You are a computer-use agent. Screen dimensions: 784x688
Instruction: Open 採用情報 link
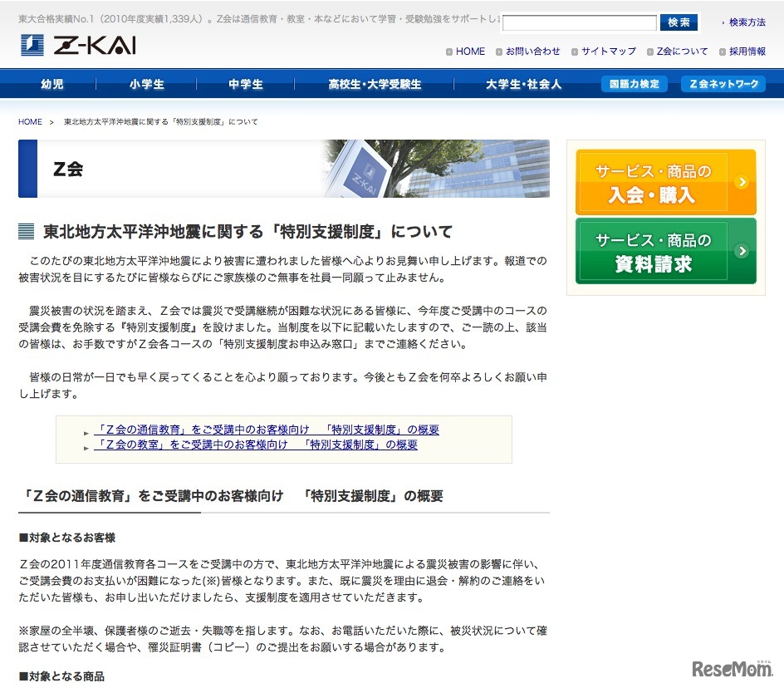747,51
